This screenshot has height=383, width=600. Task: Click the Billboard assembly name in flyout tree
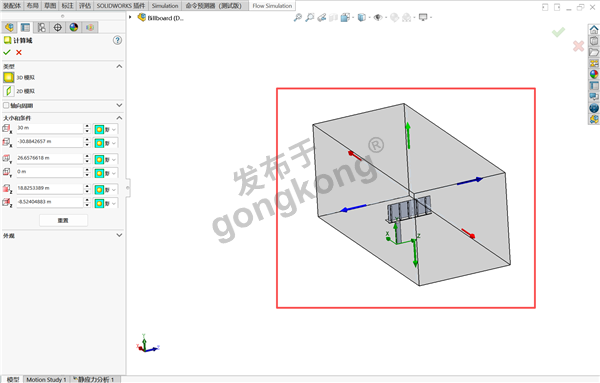point(165,18)
